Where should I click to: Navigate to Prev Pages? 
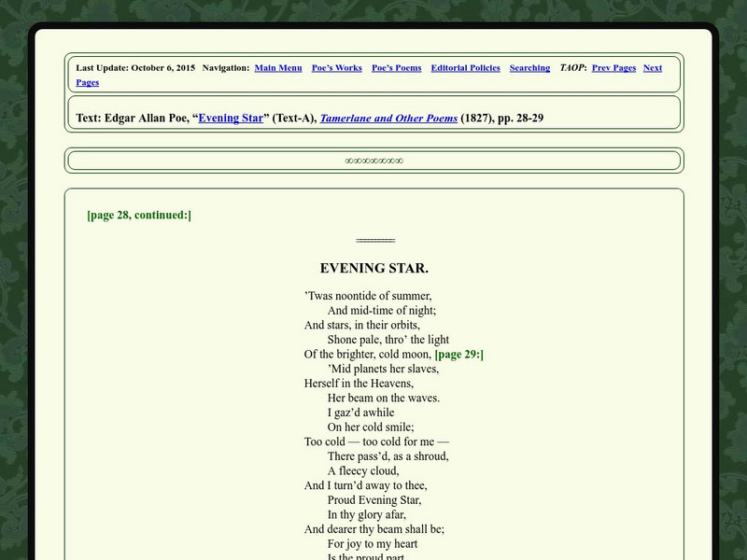coord(613,68)
